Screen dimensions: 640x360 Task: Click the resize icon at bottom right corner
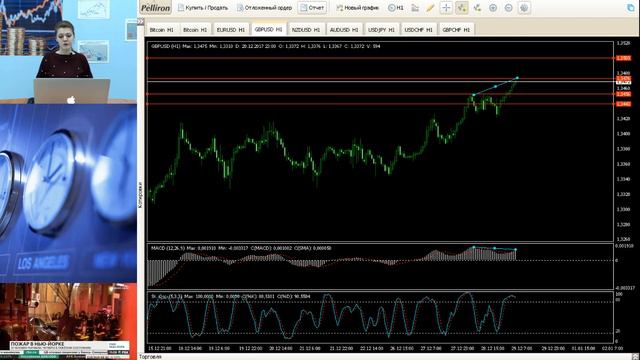635,356
